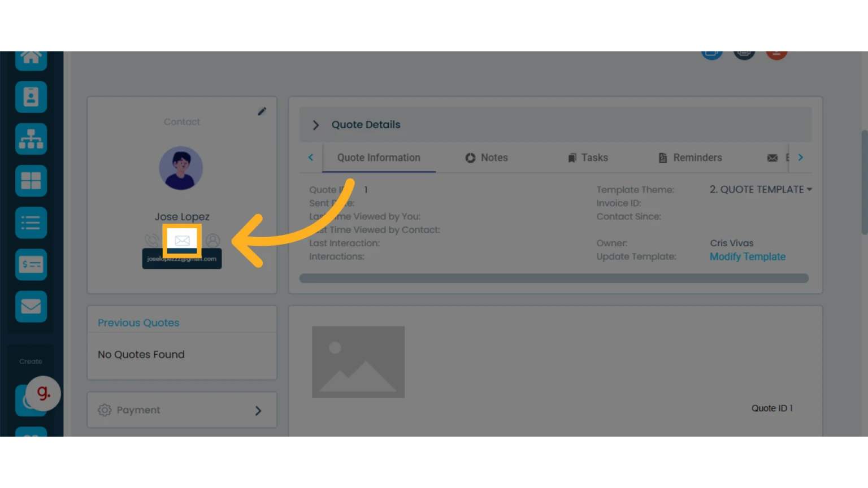This screenshot has width=868, height=488.
Task: Click the Modify Template link
Action: [x=748, y=256]
